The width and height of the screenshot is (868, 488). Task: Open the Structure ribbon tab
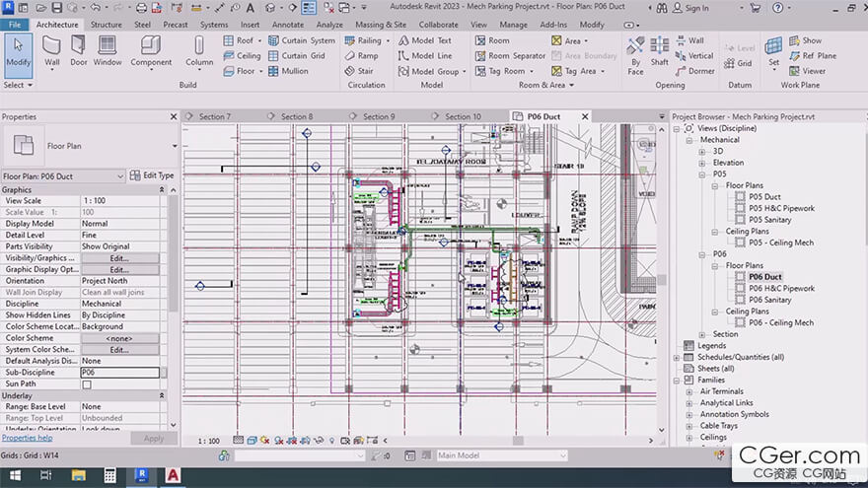coord(106,25)
